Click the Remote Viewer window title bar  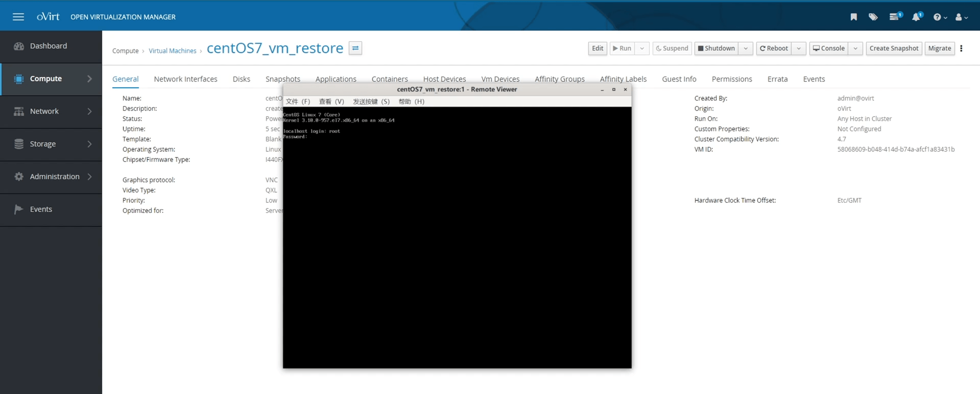(457, 89)
